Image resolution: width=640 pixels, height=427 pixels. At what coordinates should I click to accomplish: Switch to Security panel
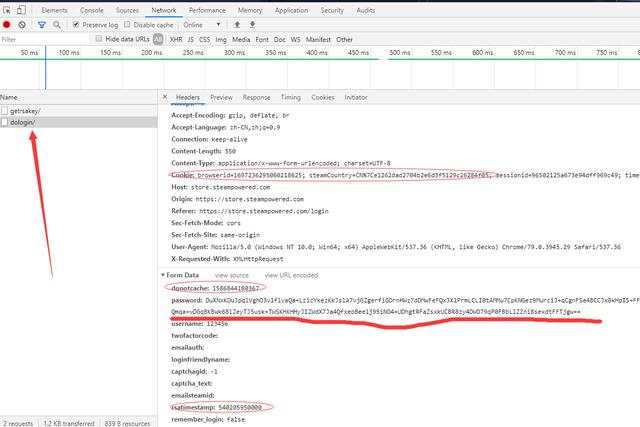[x=332, y=10]
